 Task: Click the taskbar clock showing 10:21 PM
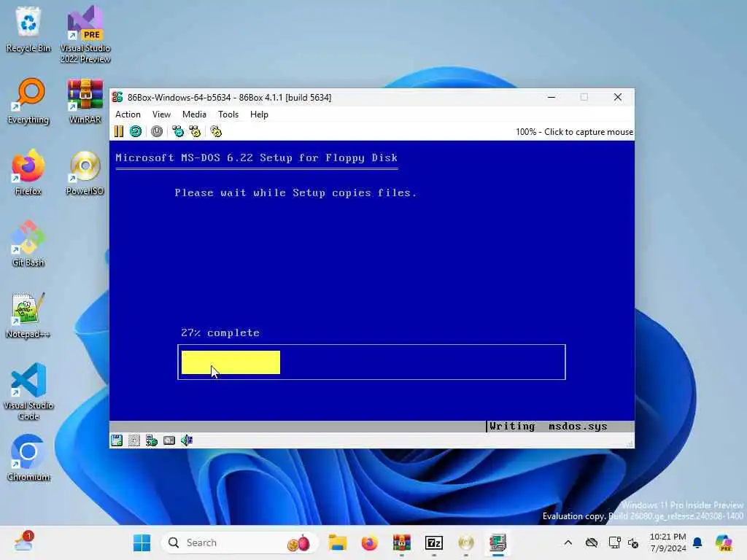point(668,542)
